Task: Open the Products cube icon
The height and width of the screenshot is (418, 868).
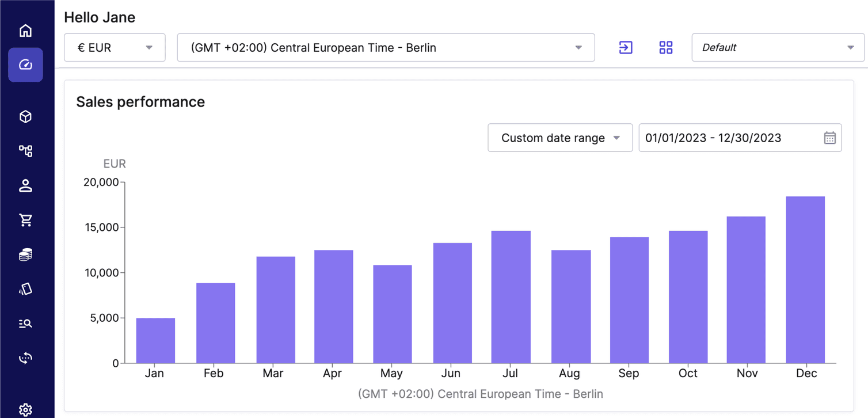Action: coord(25,117)
